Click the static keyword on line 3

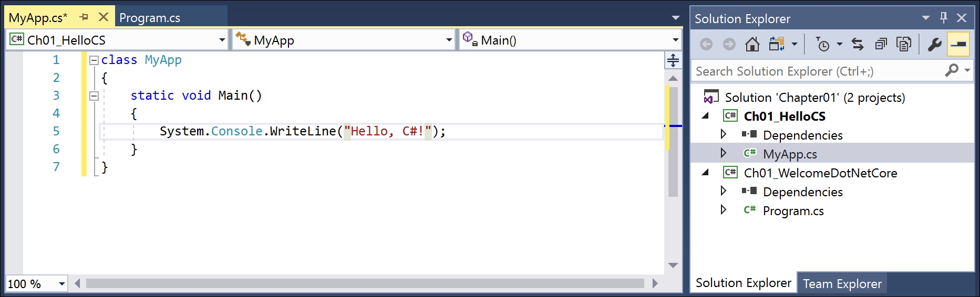click(x=152, y=96)
